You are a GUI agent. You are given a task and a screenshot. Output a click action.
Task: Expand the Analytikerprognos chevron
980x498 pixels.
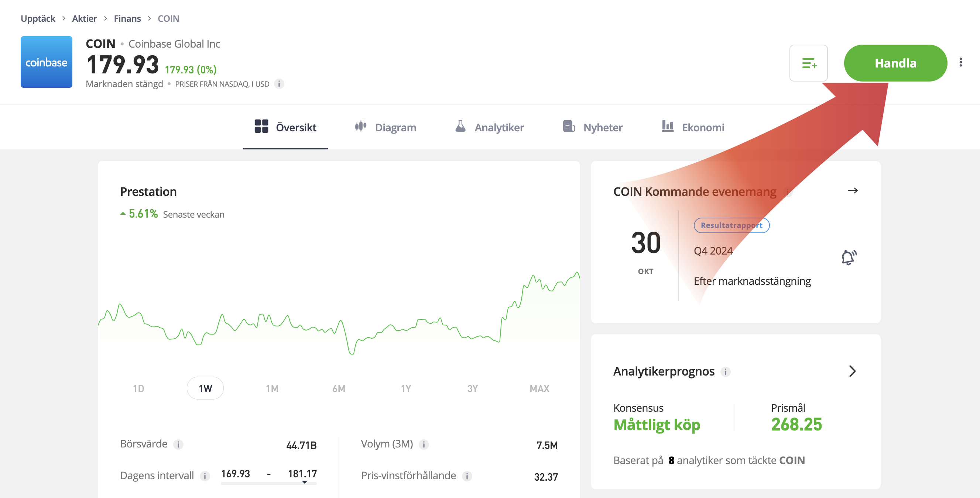(852, 371)
